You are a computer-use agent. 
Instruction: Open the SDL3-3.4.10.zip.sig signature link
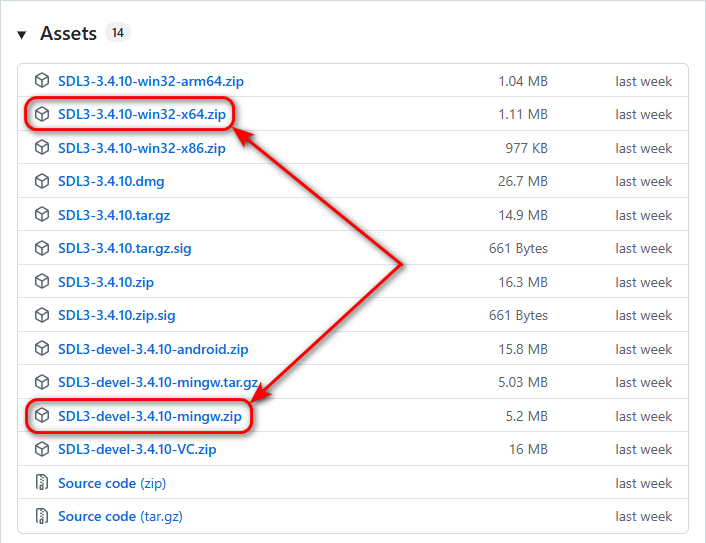click(117, 316)
